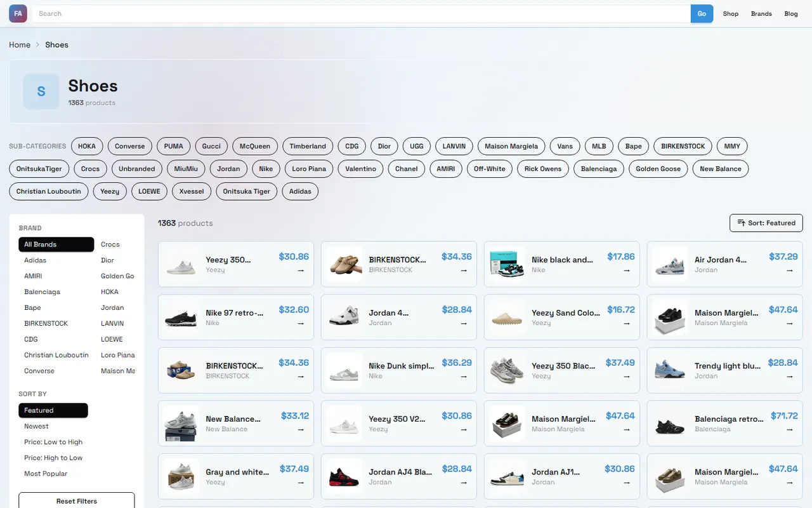The width and height of the screenshot is (812, 508).
Task: Open Shop in top navigation
Action: coord(731,14)
